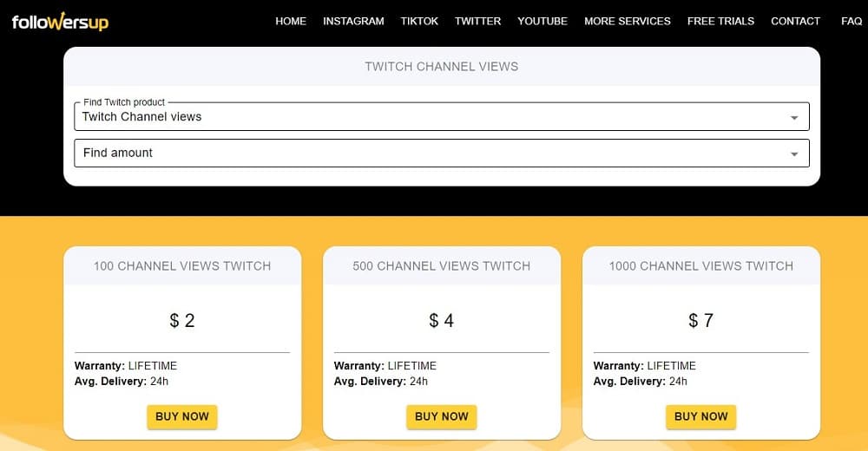Open the HOME menu item

pos(291,21)
